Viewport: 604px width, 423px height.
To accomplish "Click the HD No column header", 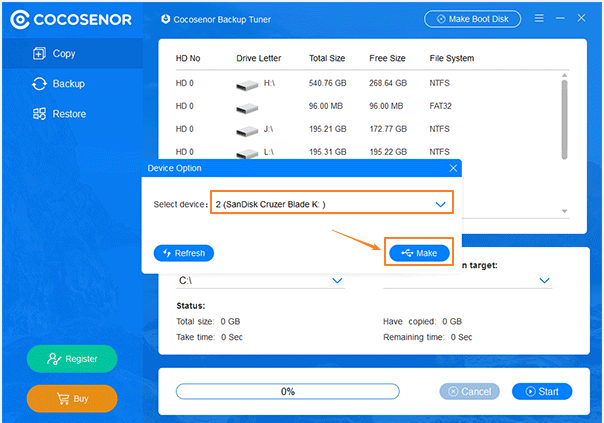I will [188, 58].
